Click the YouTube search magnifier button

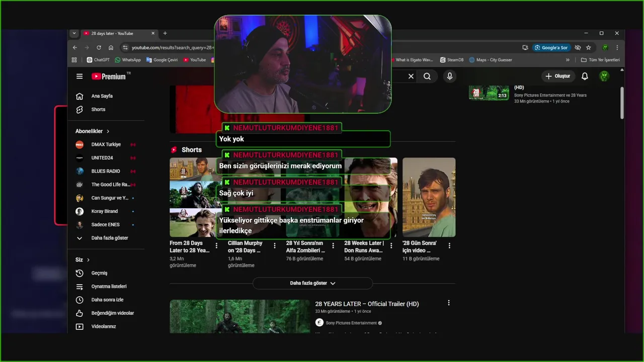(x=427, y=76)
